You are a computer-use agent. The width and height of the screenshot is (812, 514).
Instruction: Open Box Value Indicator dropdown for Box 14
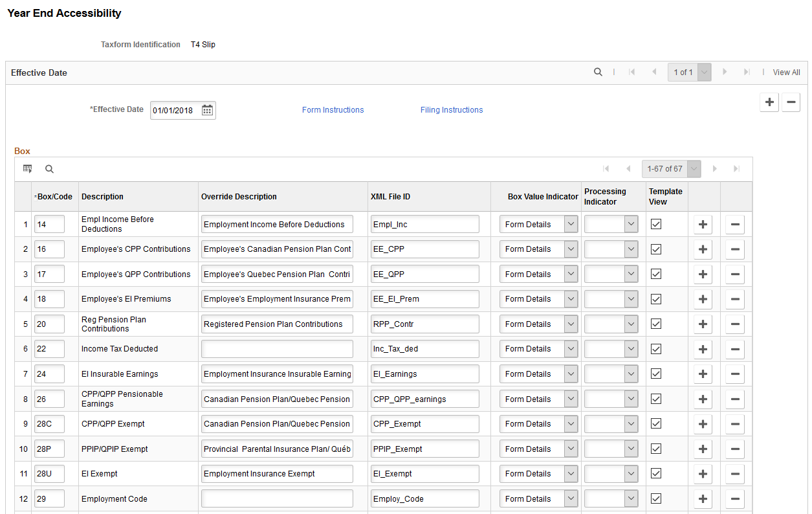538,225
